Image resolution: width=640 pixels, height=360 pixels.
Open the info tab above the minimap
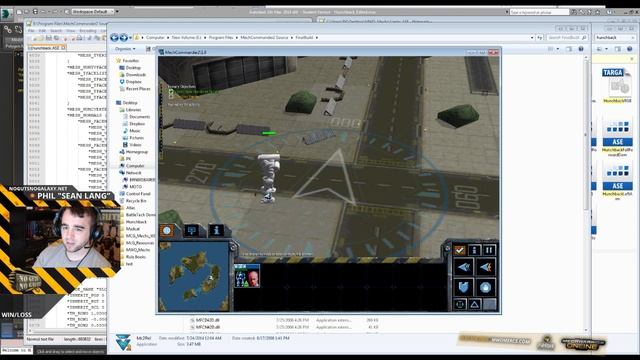pos(216,231)
